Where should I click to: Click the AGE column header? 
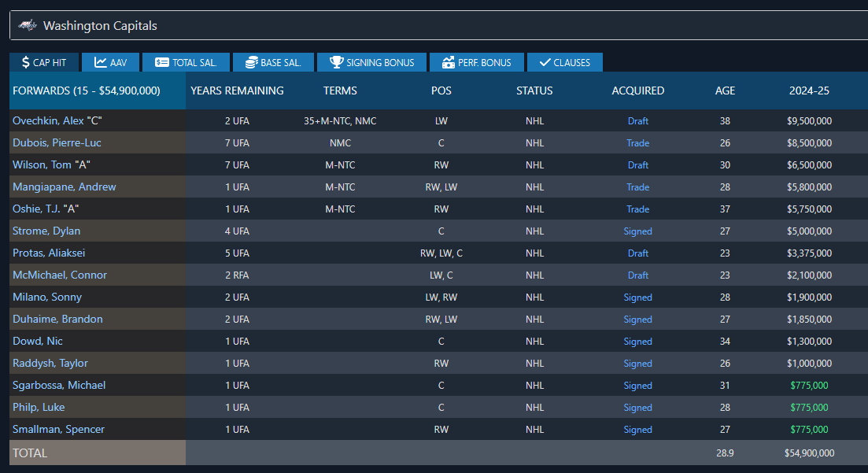[x=726, y=91]
